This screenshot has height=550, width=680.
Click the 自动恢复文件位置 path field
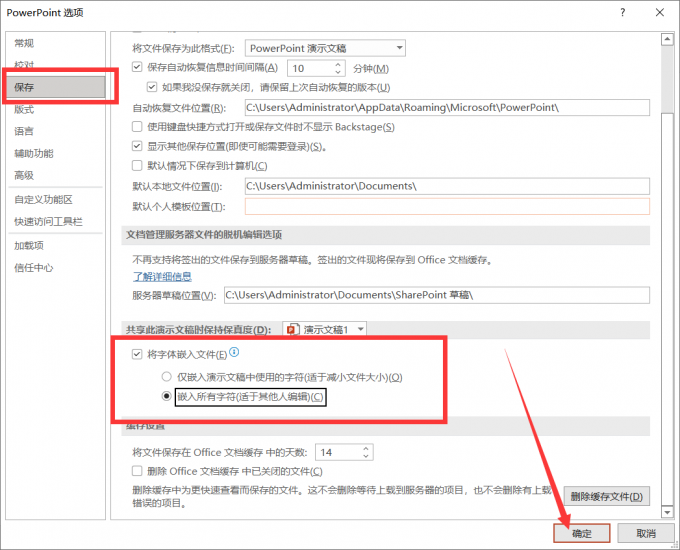coord(447,108)
